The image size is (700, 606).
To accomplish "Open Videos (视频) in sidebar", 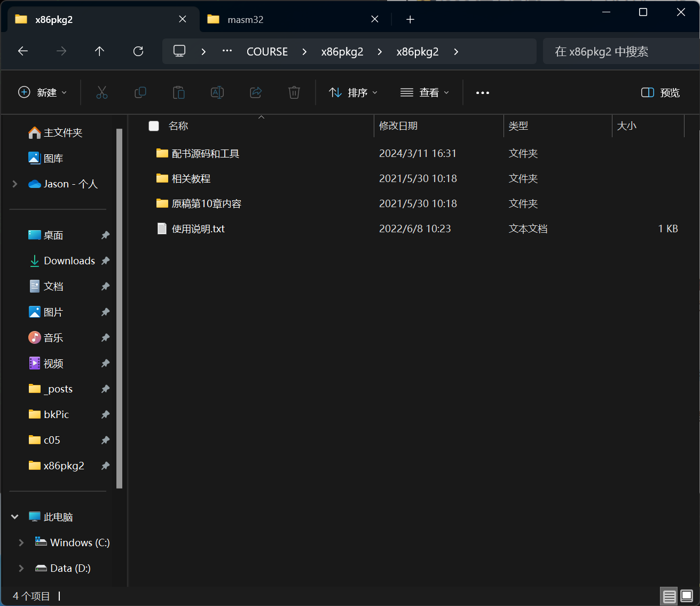I will tap(53, 363).
